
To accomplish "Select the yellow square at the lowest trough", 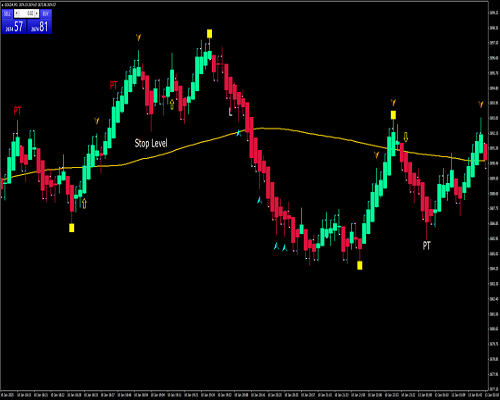I will pos(360,265).
